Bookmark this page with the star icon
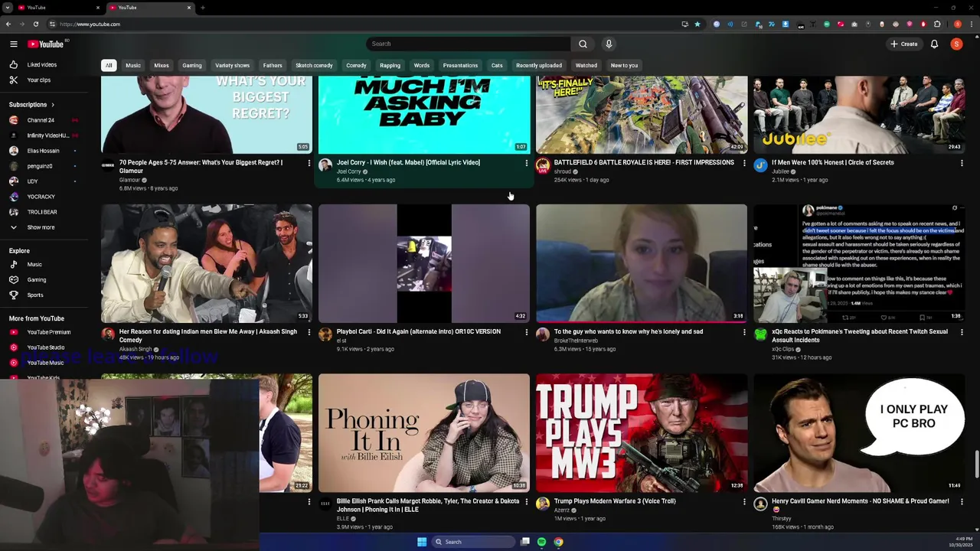This screenshot has width=980, height=551. click(x=697, y=24)
